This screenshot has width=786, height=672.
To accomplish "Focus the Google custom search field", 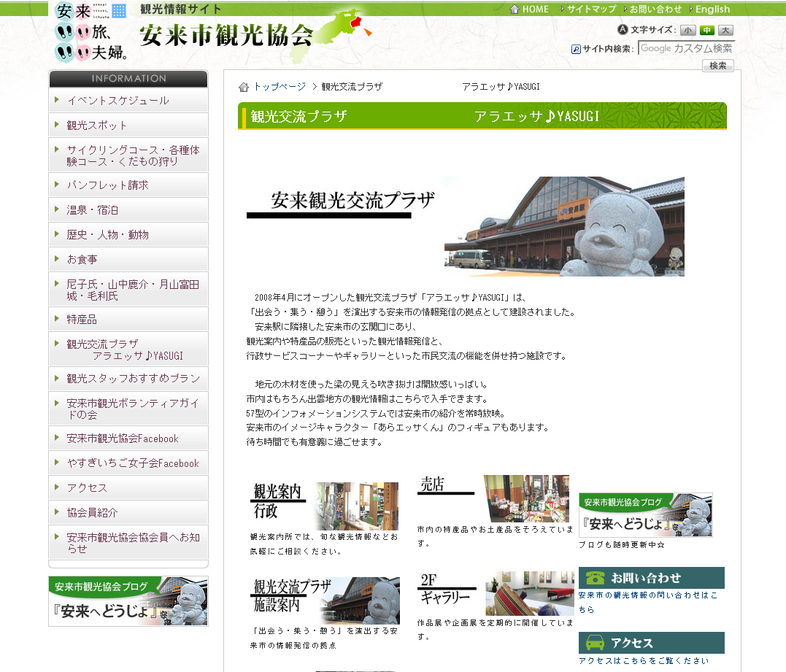I will [x=686, y=48].
